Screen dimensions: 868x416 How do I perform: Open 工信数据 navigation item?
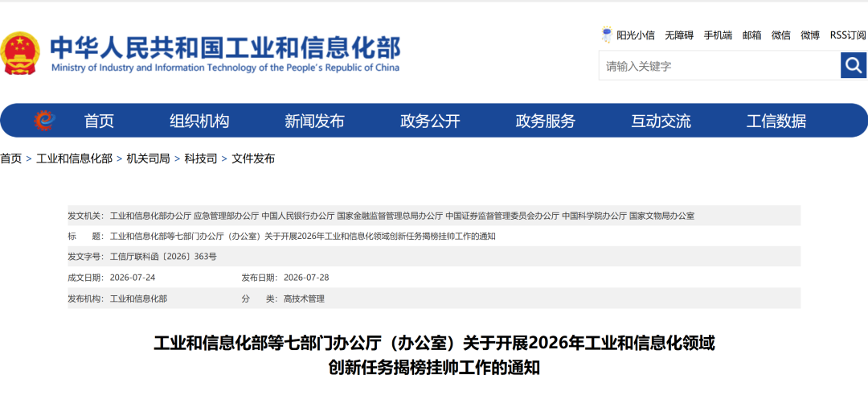click(776, 121)
